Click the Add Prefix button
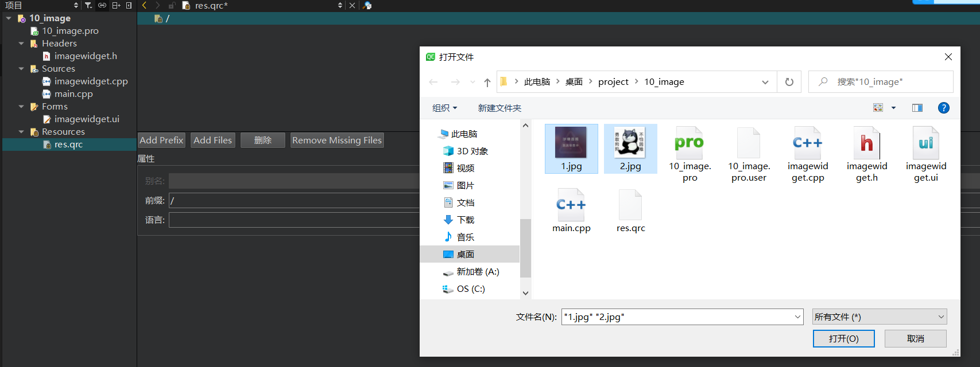The image size is (980, 367). (161, 140)
